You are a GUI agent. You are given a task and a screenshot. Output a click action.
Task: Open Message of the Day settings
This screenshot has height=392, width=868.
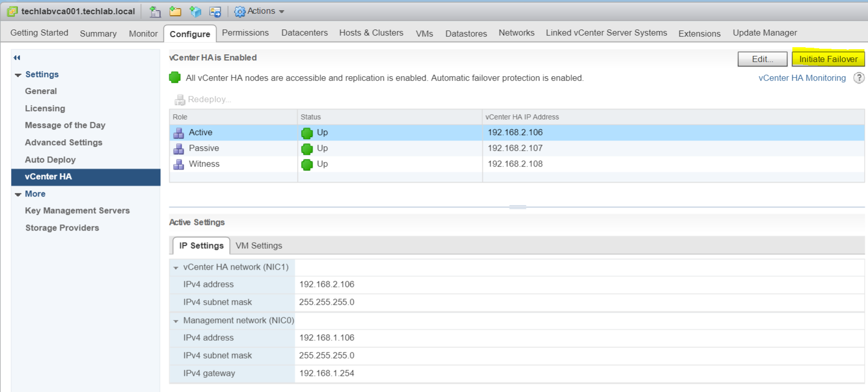coord(65,125)
